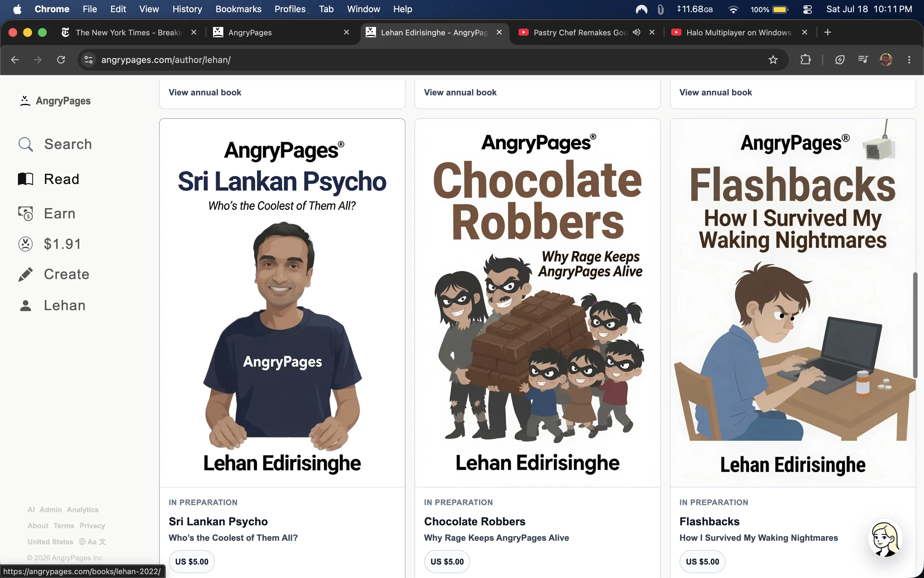This screenshot has width=924, height=578.
Task: Open the File menu
Action: [x=90, y=9]
